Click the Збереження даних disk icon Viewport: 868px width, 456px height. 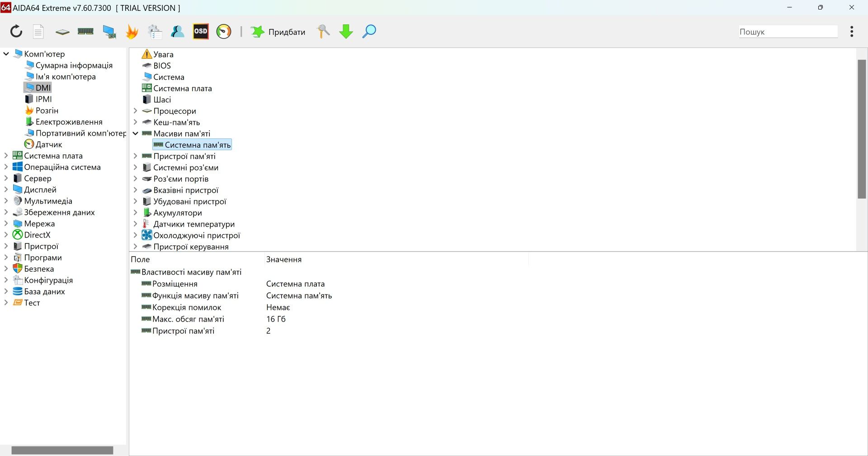coord(18,212)
